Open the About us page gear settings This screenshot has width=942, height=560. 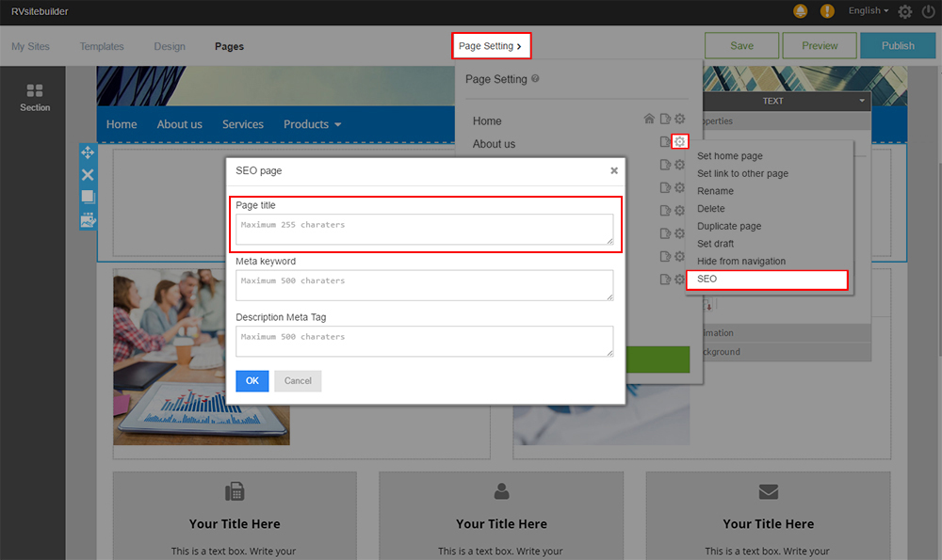click(x=679, y=142)
